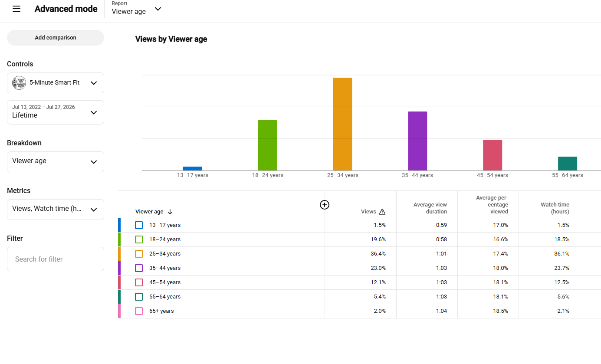Check the 45–54 years row checkbox
The height and width of the screenshot is (364, 601).
[139, 282]
